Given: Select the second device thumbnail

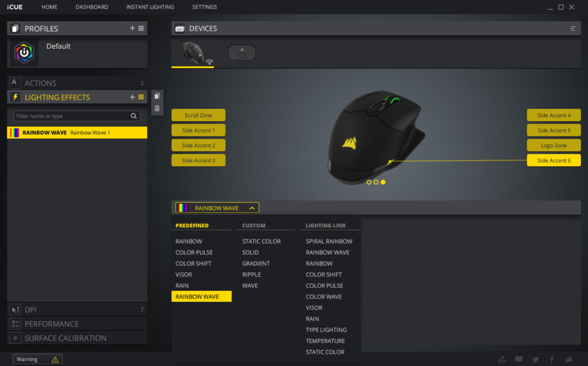Looking at the screenshot, I should [242, 52].
